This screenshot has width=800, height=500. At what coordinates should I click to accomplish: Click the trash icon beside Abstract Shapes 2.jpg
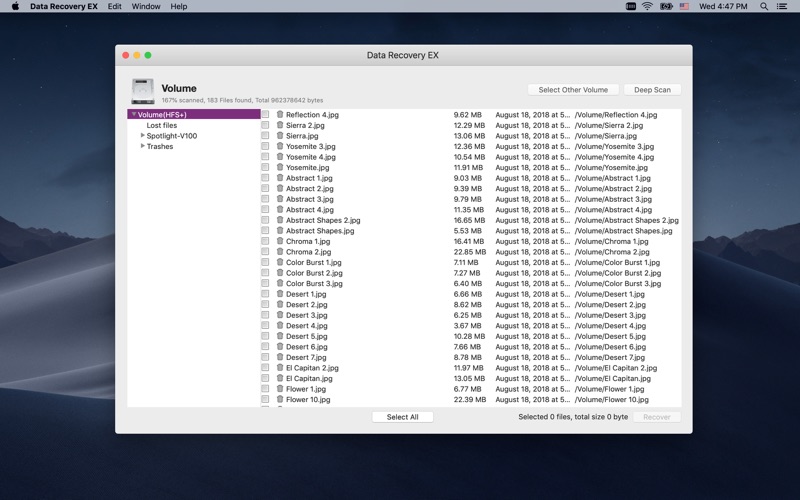point(280,220)
